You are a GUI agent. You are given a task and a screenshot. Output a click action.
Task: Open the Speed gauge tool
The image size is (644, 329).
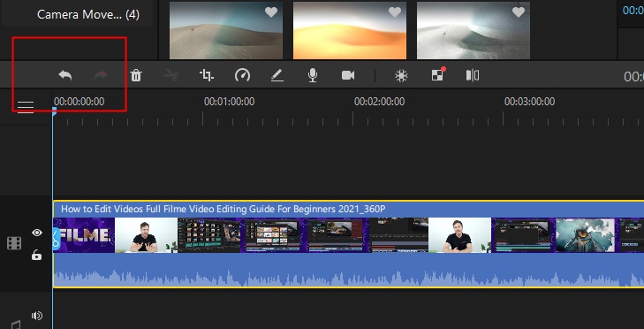pyautogui.click(x=242, y=75)
